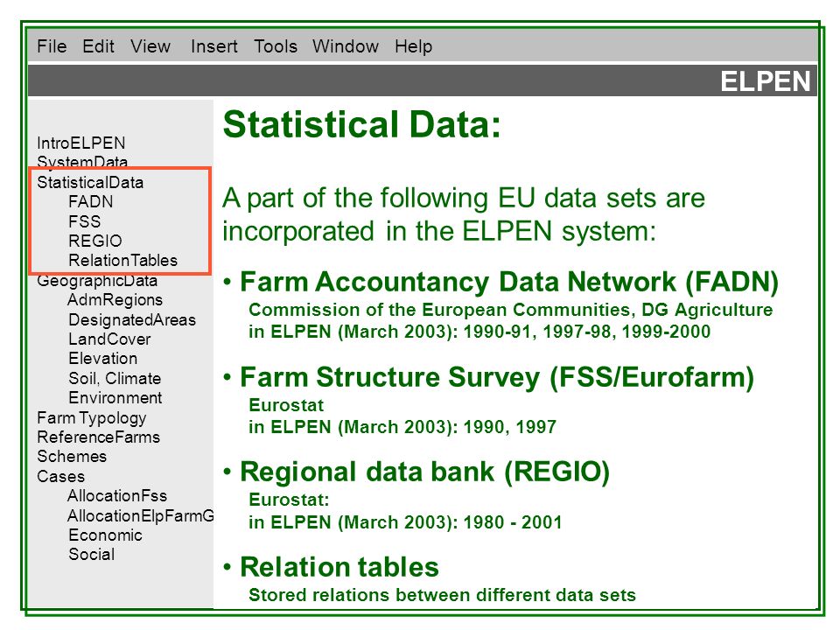The width and height of the screenshot is (840, 630).
Task: Open the File menu
Action: 52,46
